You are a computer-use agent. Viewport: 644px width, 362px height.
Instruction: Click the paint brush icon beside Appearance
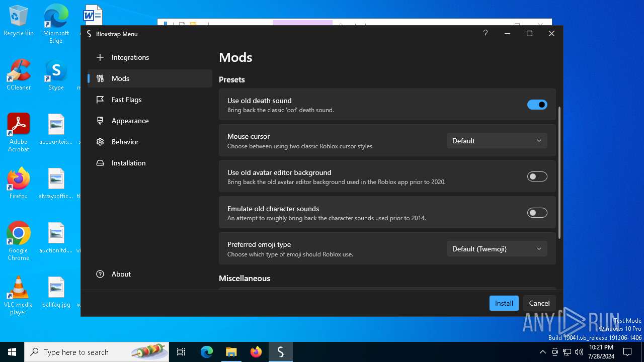pos(100,121)
